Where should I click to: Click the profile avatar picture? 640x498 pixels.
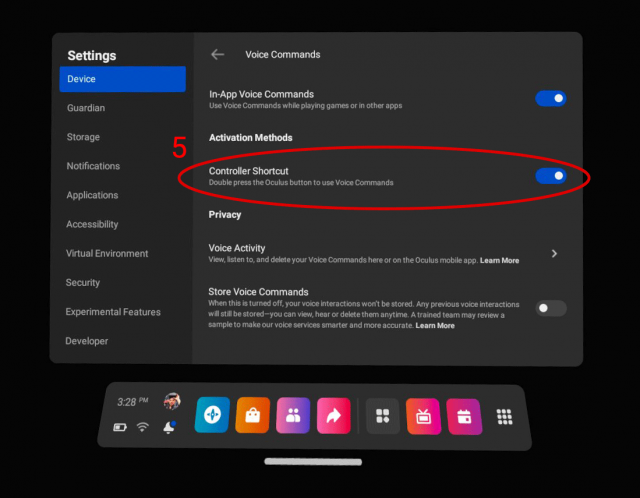(x=172, y=401)
